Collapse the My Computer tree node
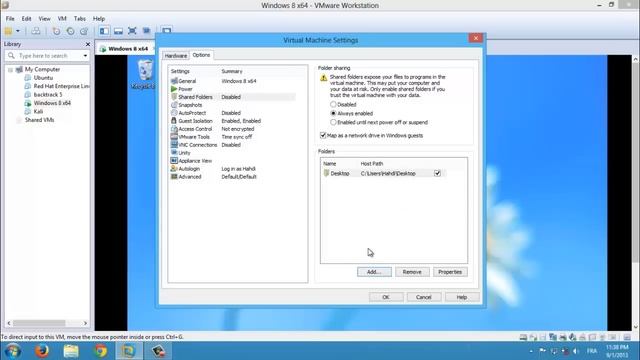The height and width of the screenshot is (360, 640). (x=10, y=70)
